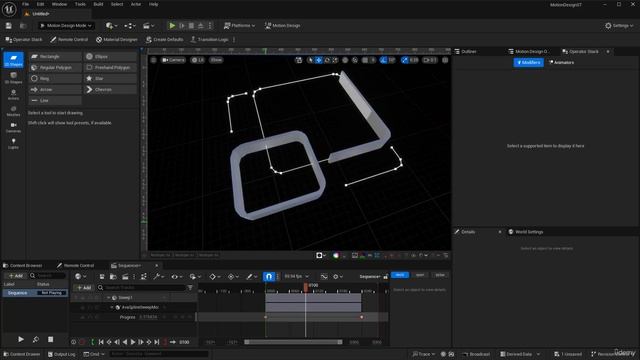Open the Sequencer frame rate dropdown
Screen dimensions: 640x360
296,277
